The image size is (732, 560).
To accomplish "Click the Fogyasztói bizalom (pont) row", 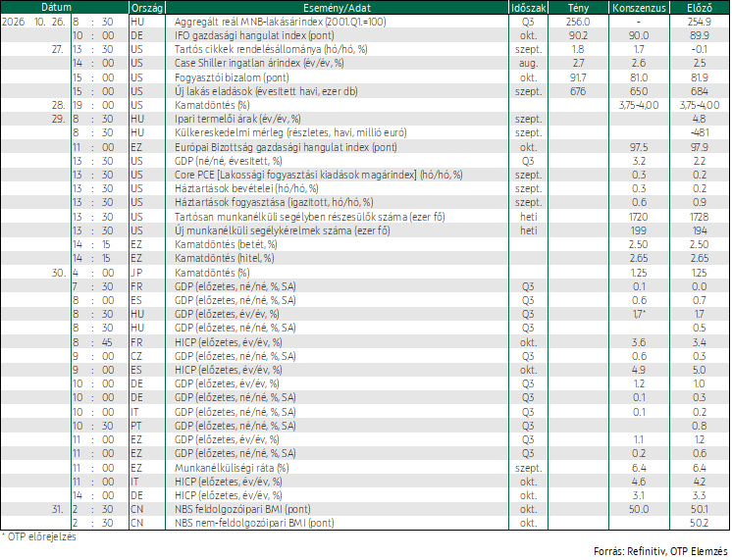I will pyautogui.click(x=365, y=77).
